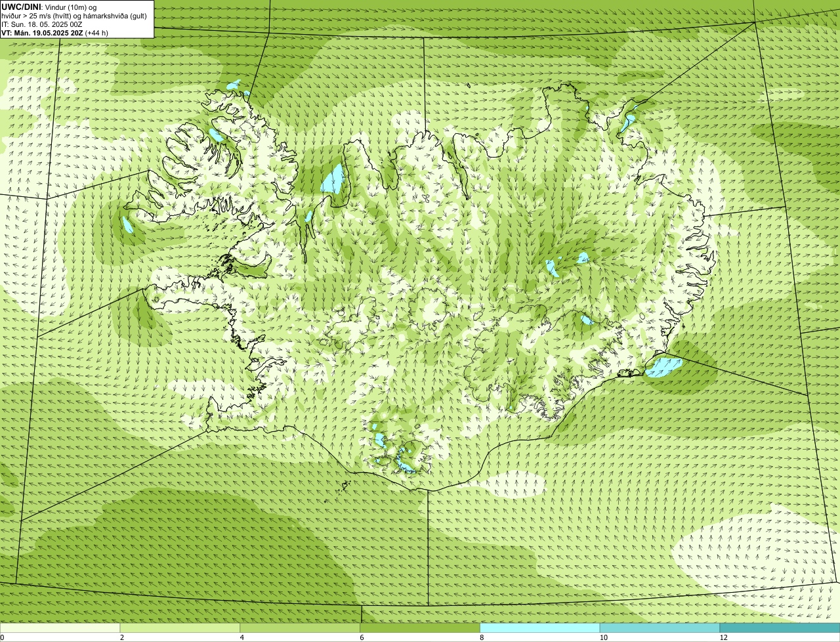Screen dimensions: 840x642
Task: Click the 0–2 m/s pale yellow legend swatch
Action: point(60,628)
